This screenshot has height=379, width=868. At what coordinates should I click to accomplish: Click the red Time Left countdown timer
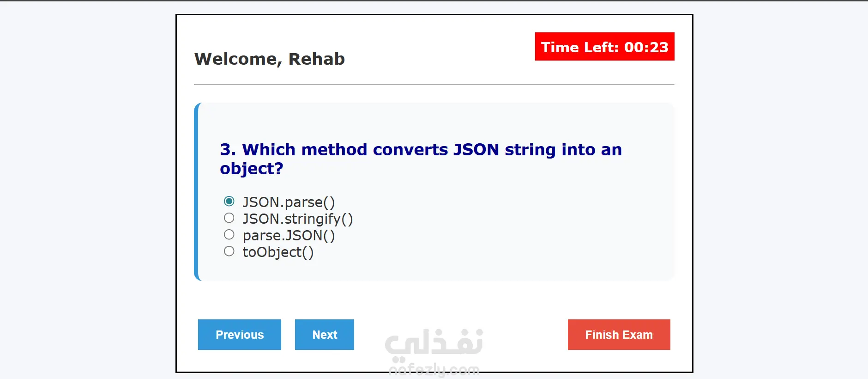tap(604, 47)
